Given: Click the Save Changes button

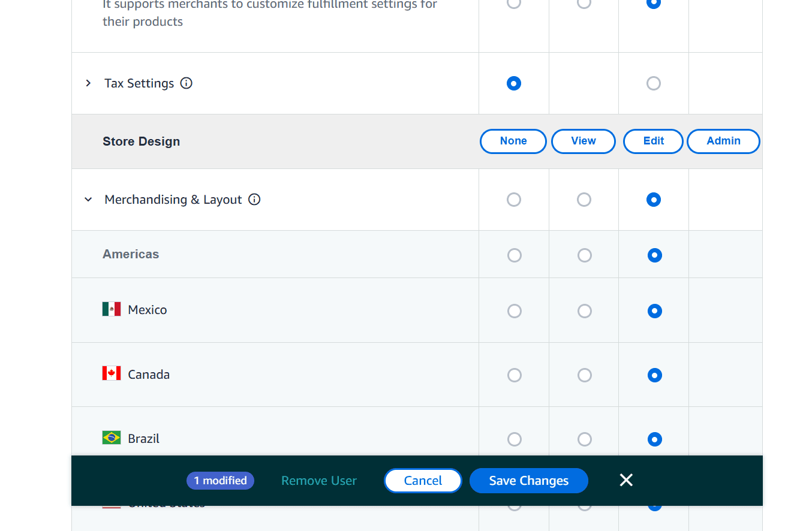Looking at the screenshot, I should pos(529,481).
